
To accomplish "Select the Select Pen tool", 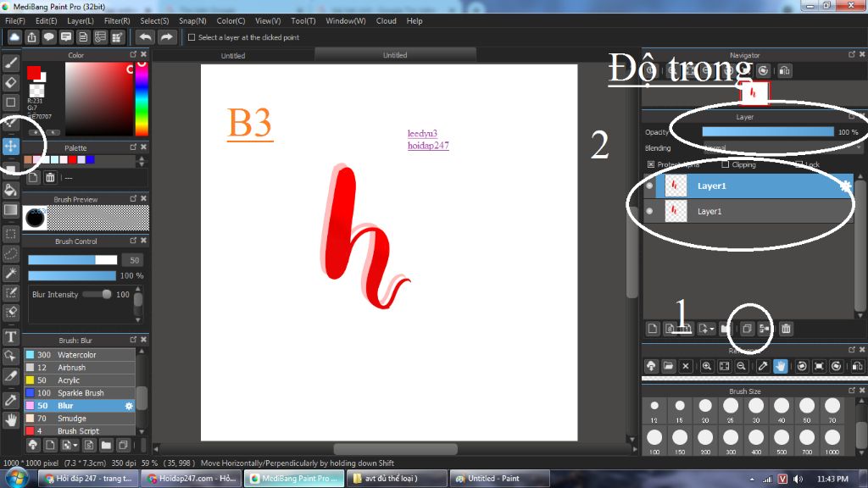I will [10, 292].
